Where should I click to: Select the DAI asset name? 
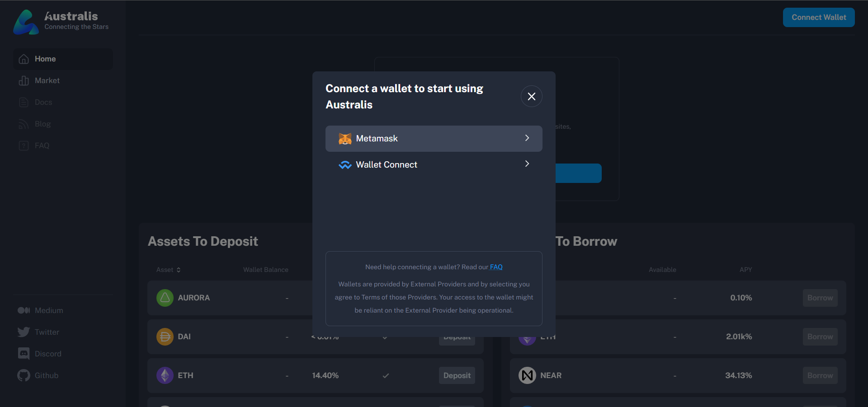[x=184, y=337]
